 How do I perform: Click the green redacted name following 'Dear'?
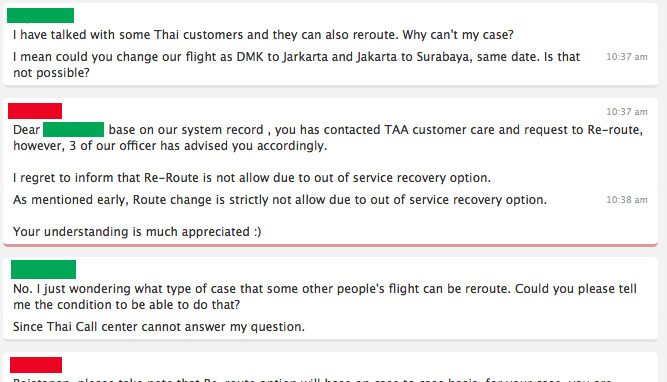[74, 129]
